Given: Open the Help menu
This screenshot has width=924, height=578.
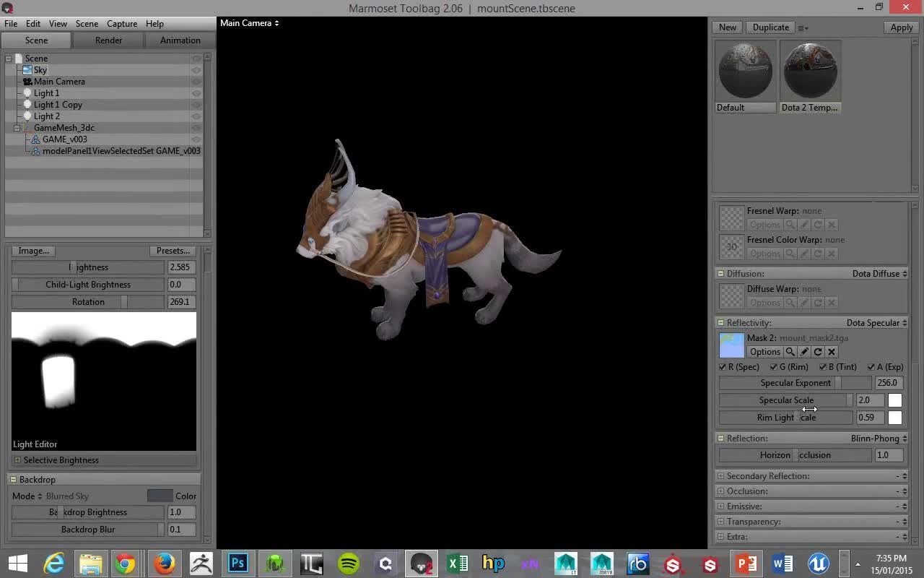Looking at the screenshot, I should (154, 24).
